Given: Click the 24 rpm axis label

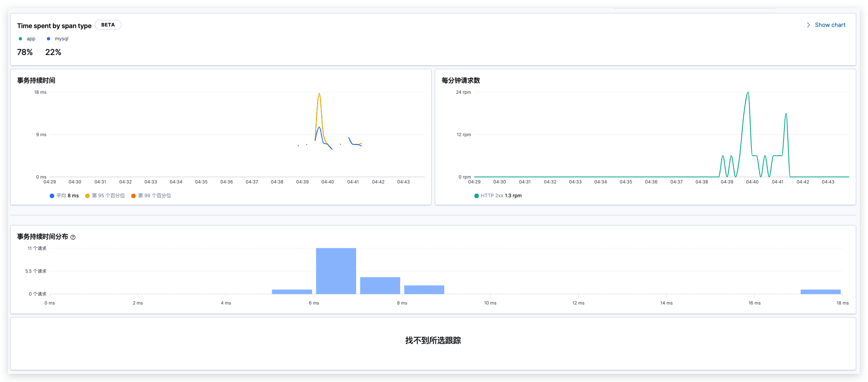Looking at the screenshot, I should click(x=463, y=92).
